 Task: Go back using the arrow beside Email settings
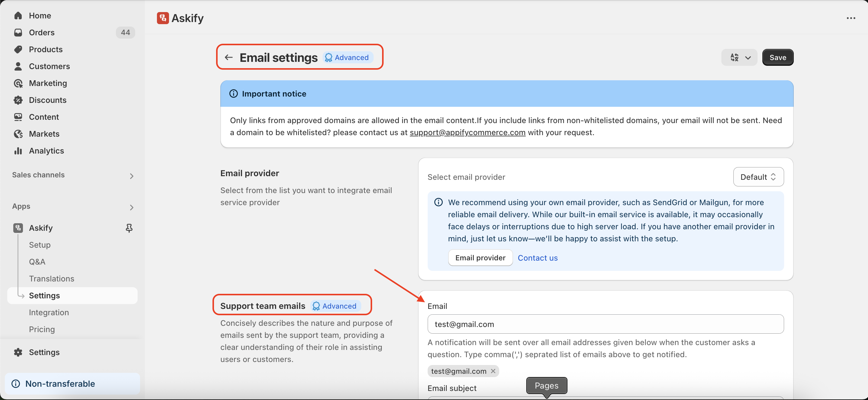tap(229, 57)
